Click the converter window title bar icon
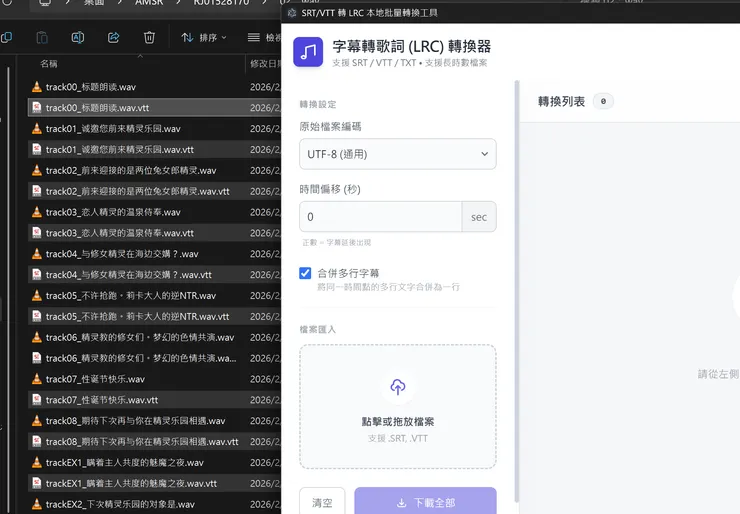The width and height of the screenshot is (740, 514). 292,13
